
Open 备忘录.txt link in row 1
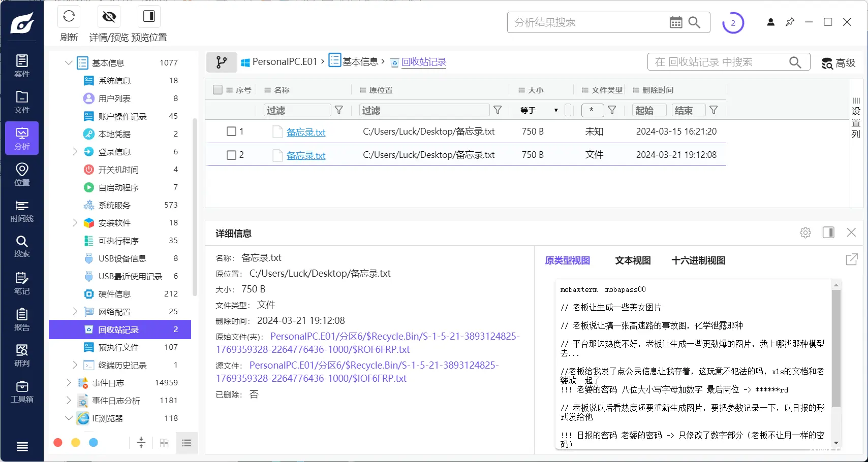[x=306, y=132]
